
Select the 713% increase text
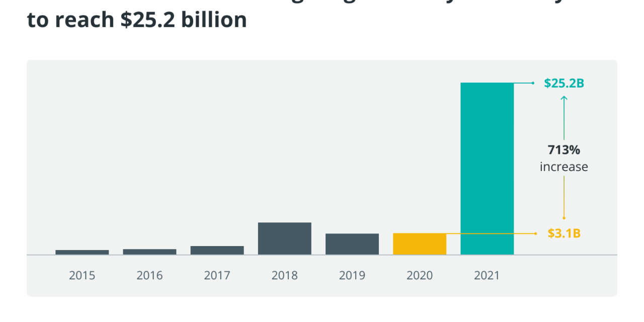tap(564, 157)
